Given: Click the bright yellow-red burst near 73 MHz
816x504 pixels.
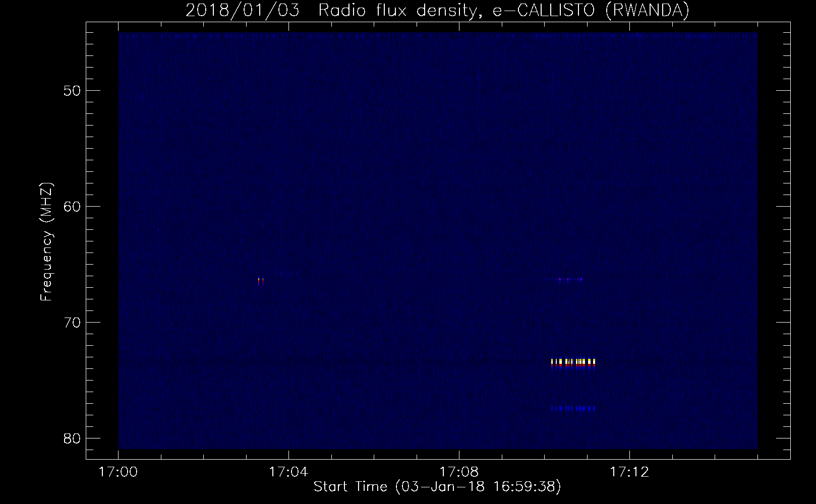Looking at the screenshot, I should pyautogui.click(x=573, y=364).
